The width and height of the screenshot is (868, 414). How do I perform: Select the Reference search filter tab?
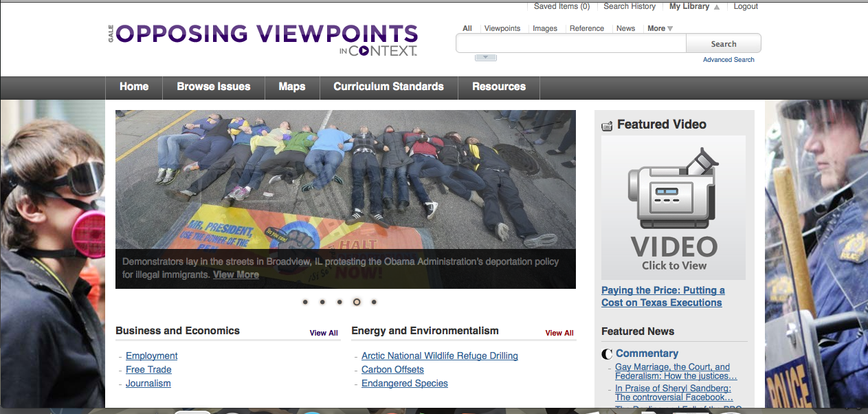587,28
